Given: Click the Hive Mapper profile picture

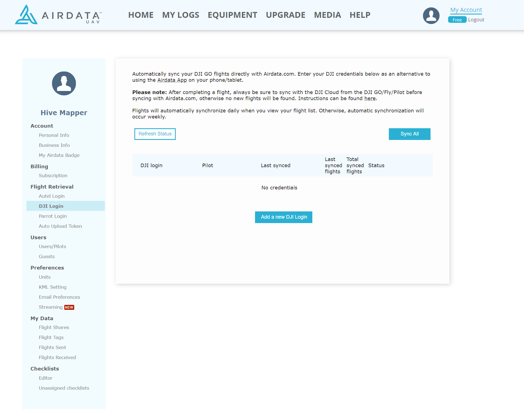Looking at the screenshot, I should point(64,84).
